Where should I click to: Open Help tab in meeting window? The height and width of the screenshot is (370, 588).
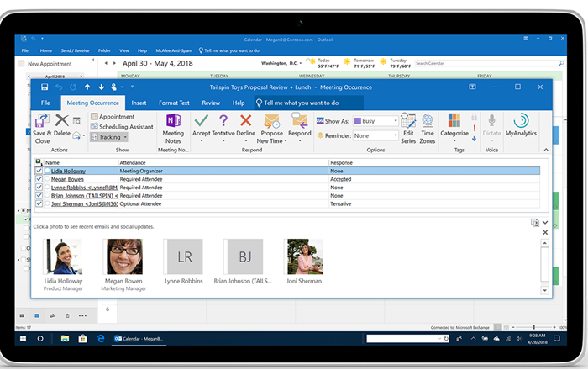point(239,103)
